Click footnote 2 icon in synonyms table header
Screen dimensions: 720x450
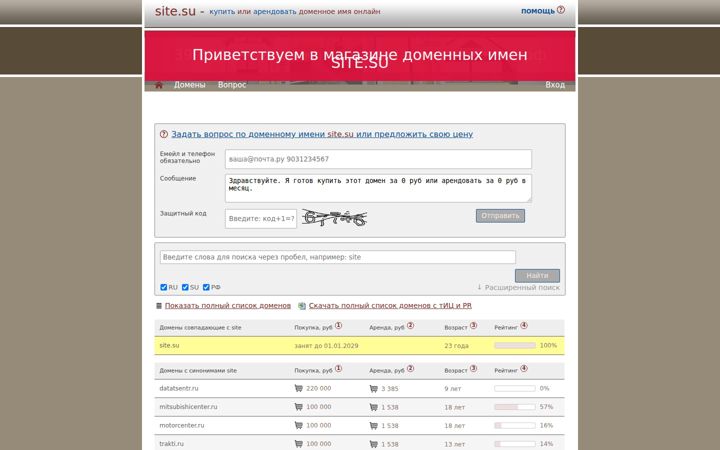411,368
